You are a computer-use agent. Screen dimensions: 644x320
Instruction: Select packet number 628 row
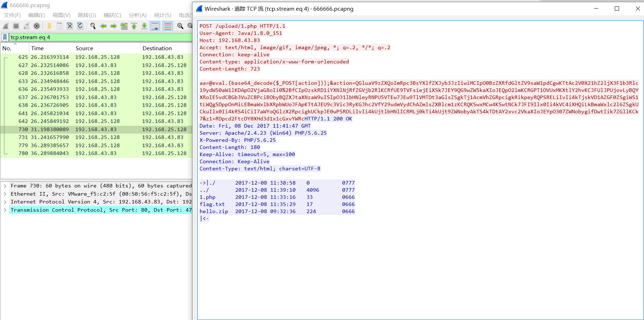click(x=96, y=73)
